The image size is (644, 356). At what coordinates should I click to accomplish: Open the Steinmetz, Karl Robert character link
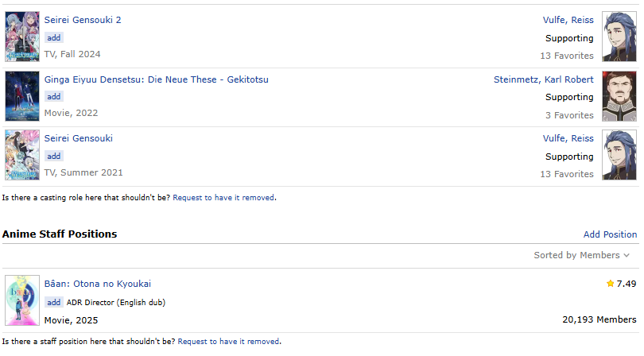543,79
